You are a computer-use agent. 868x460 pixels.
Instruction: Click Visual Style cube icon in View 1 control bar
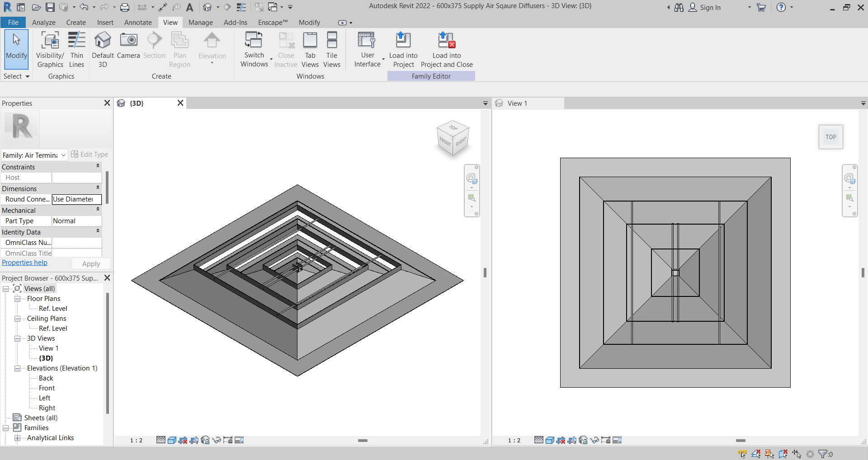click(550, 440)
